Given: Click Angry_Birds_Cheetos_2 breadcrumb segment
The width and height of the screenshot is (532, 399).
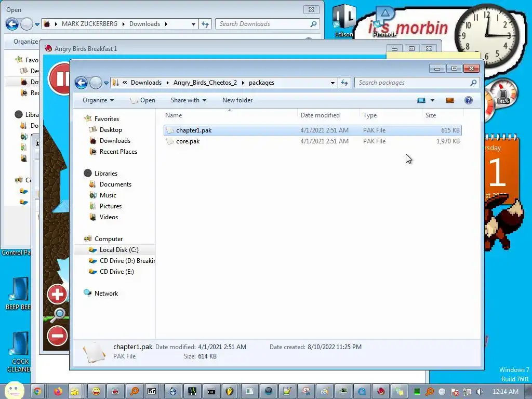Looking at the screenshot, I should [205, 83].
